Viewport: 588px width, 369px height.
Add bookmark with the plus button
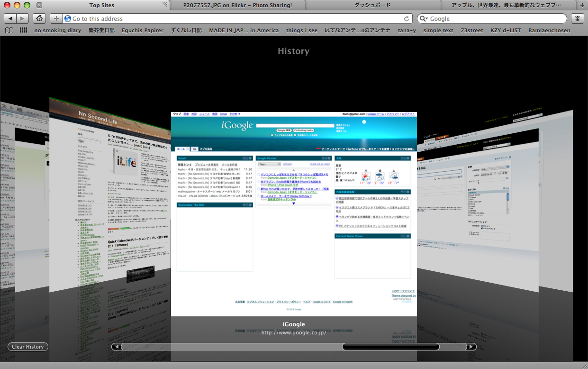56,18
